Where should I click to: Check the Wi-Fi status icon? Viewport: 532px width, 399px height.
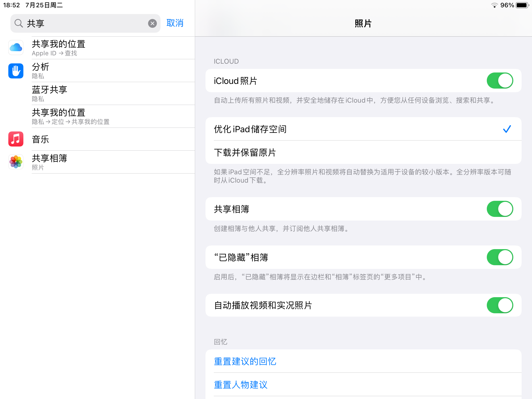(494, 5)
